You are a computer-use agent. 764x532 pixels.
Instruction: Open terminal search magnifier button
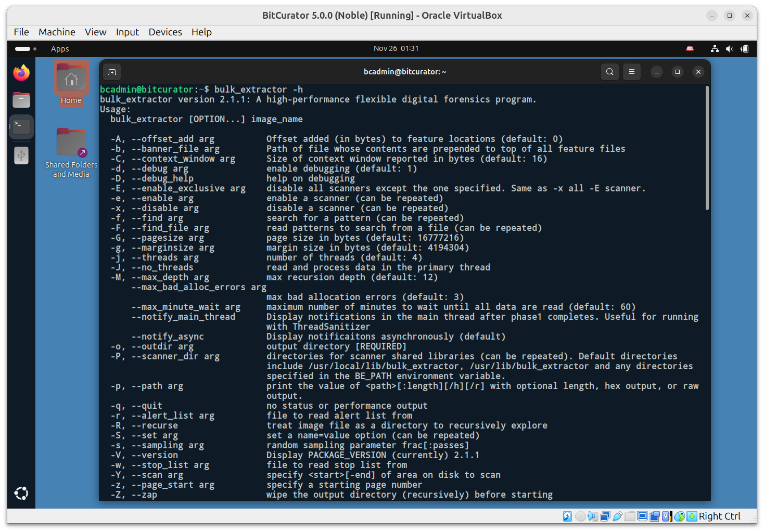pyautogui.click(x=609, y=72)
